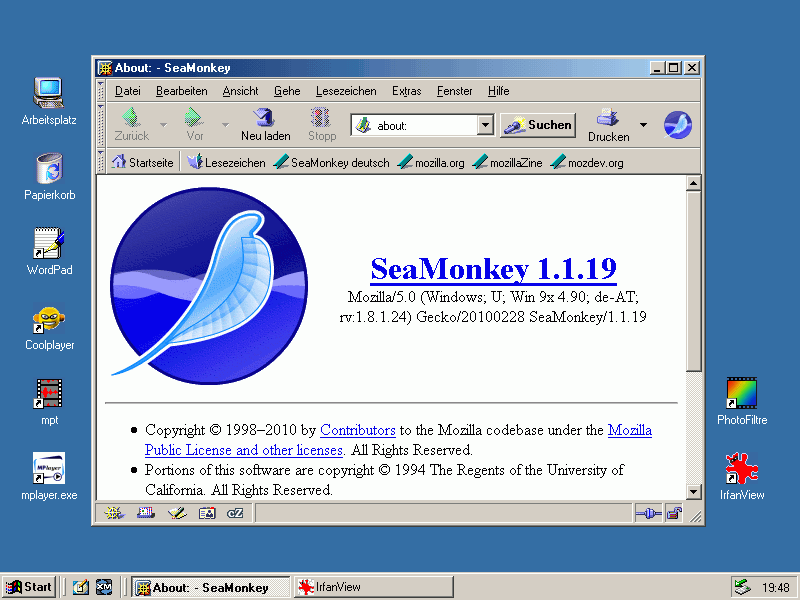Click the Suchen search button
Image resolution: width=800 pixels, height=600 pixels.
[x=538, y=125]
